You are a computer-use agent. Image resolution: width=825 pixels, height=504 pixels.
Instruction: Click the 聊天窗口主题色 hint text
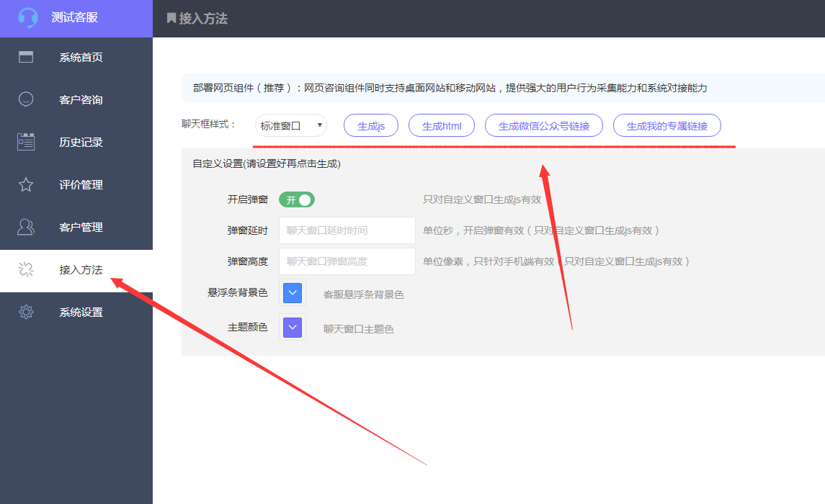pos(358,329)
